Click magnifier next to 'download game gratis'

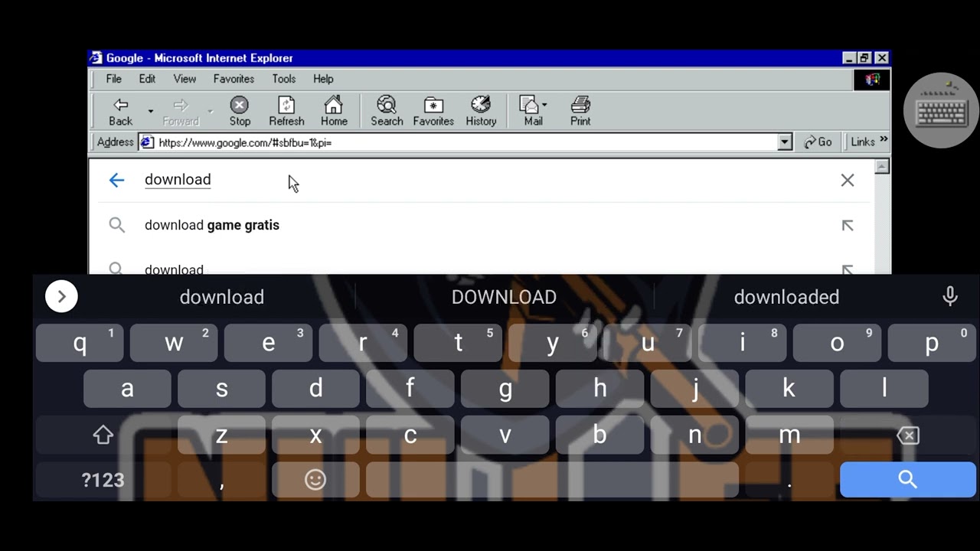(116, 225)
